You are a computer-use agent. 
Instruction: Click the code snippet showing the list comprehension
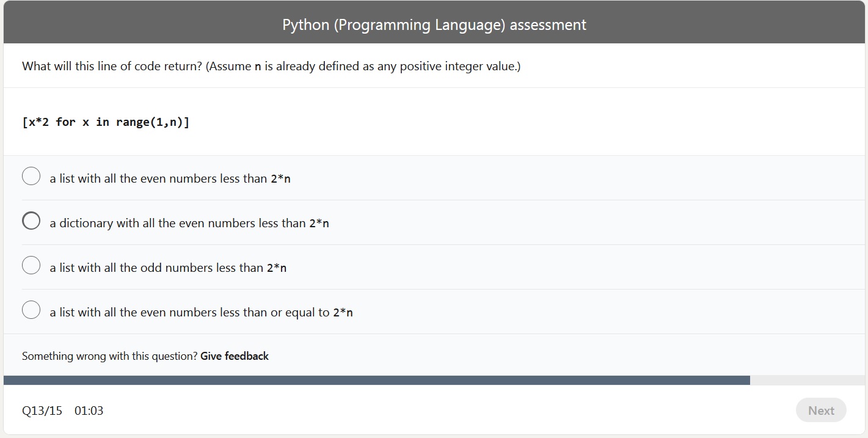106,122
